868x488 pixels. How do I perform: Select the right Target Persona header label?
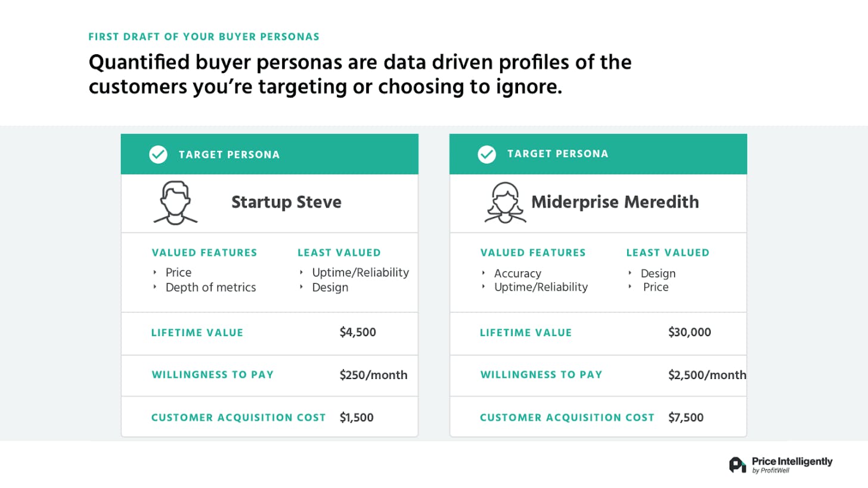[558, 154]
